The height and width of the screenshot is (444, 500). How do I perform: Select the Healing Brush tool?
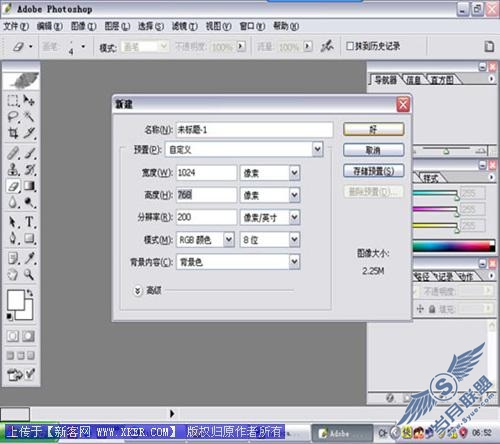[13, 153]
